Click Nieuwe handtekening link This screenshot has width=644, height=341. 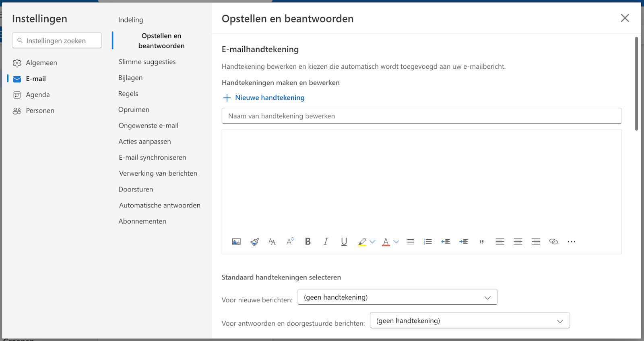coord(270,98)
